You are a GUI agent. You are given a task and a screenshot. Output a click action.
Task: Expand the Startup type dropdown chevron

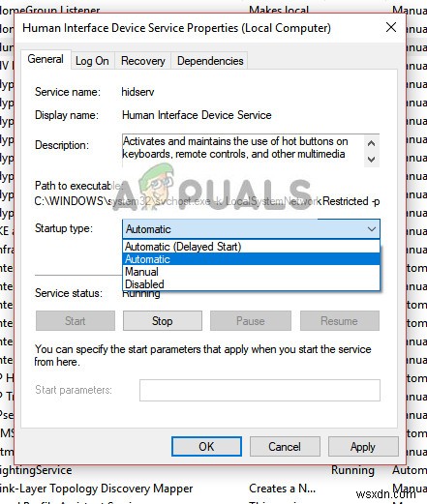point(372,229)
